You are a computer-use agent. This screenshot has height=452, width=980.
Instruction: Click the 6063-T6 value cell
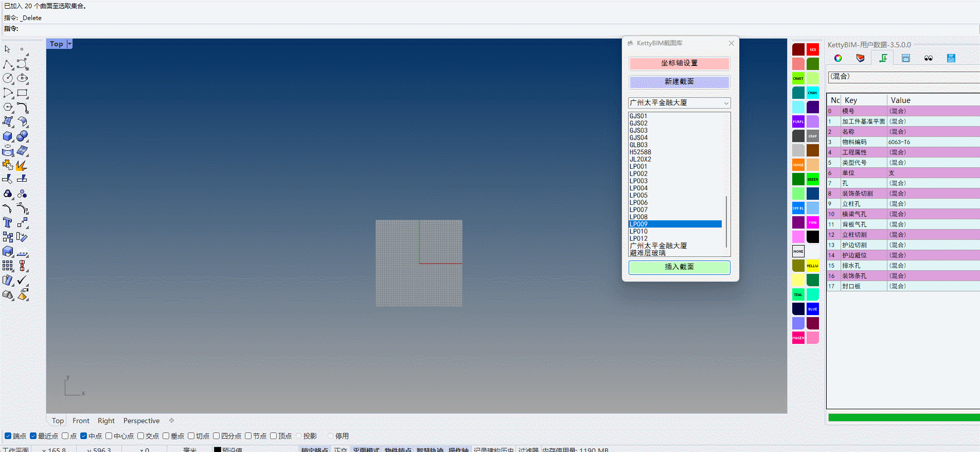(x=933, y=142)
